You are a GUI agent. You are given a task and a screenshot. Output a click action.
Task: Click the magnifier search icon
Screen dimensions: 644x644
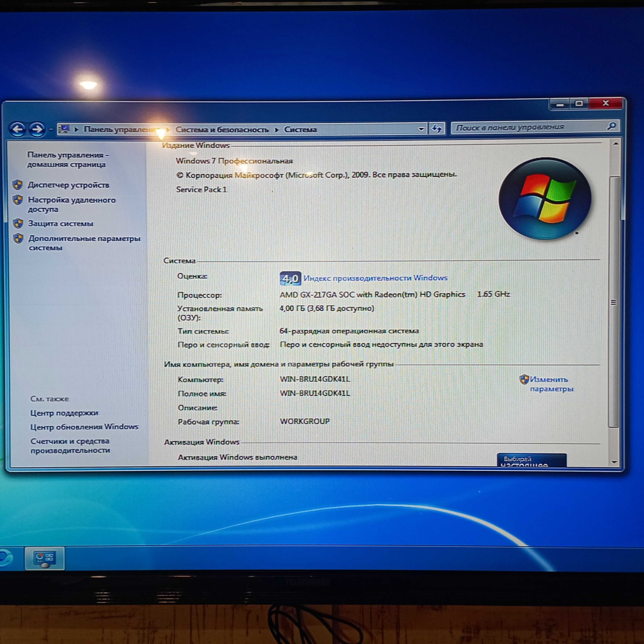611,126
